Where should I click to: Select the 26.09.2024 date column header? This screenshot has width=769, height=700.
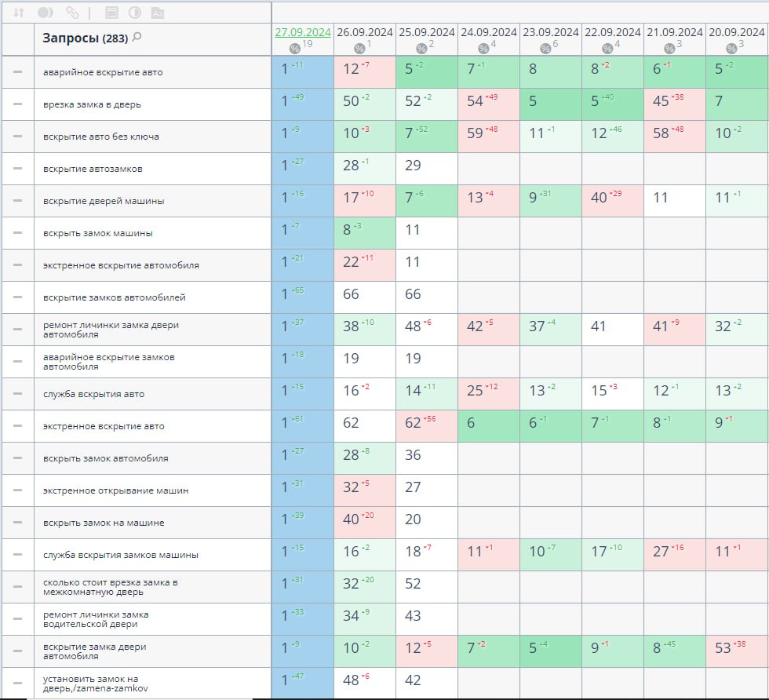(x=364, y=32)
